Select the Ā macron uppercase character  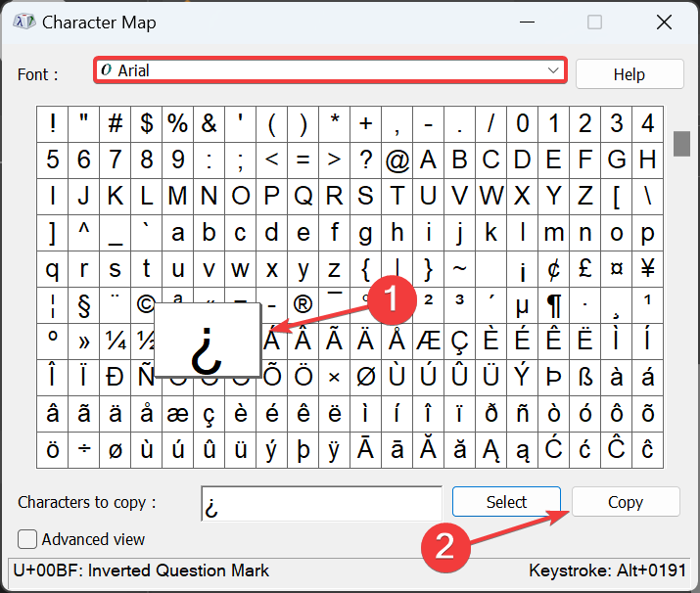[x=365, y=450]
